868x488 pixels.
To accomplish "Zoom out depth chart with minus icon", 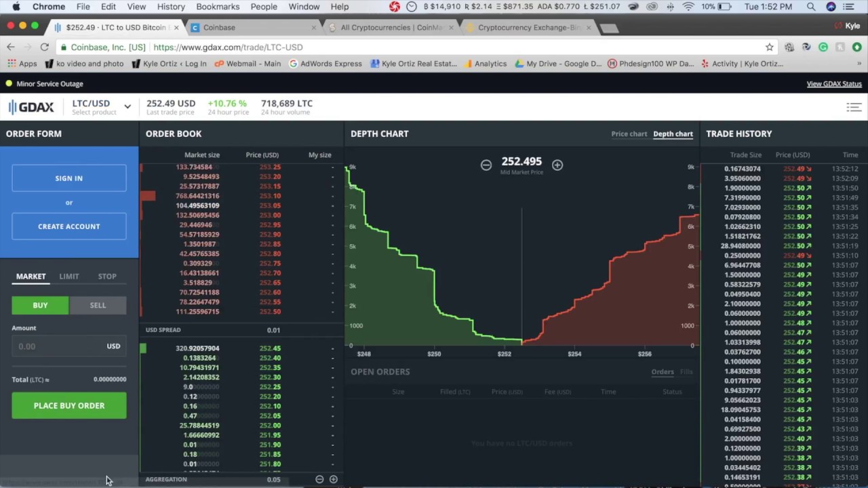I will [486, 165].
